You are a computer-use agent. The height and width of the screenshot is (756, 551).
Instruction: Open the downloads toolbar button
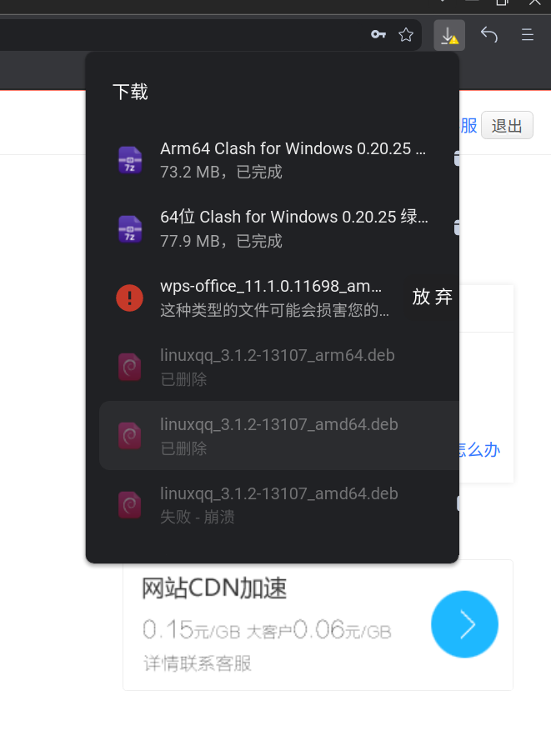[449, 35]
